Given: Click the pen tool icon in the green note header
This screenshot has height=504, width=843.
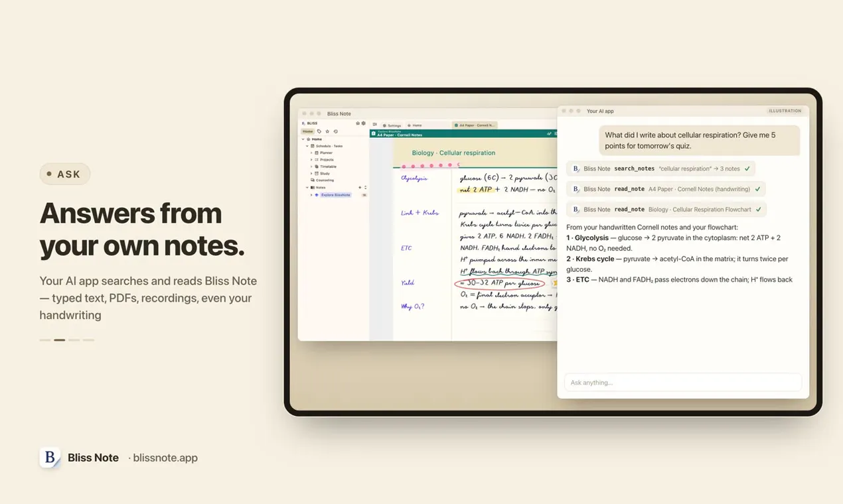Looking at the screenshot, I should 549,133.
